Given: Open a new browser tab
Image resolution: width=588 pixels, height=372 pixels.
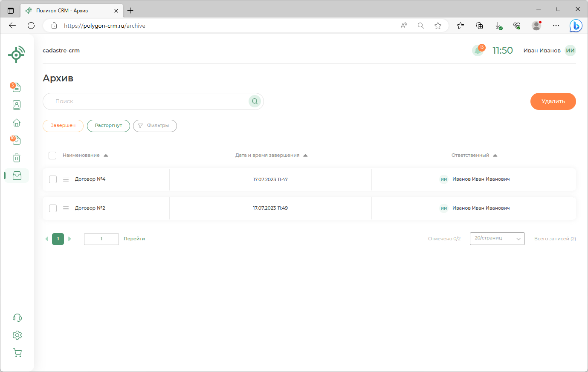Looking at the screenshot, I should click(x=130, y=11).
